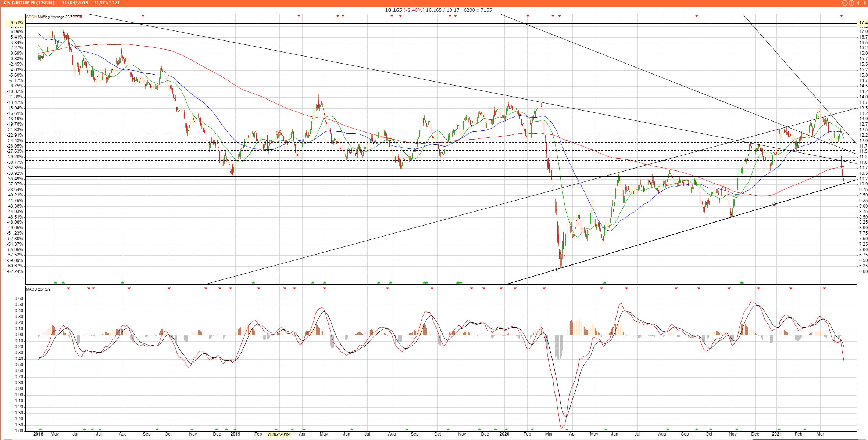
Task: Click the 2020 year label on time axis
Action: click(x=504, y=434)
